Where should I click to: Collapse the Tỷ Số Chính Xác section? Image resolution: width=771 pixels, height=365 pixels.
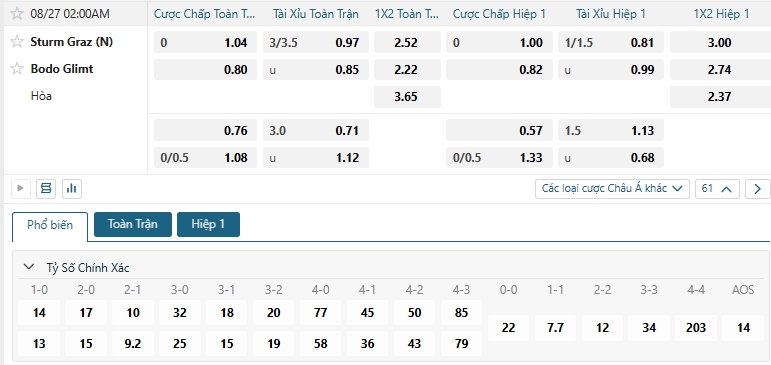click(x=29, y=267)
